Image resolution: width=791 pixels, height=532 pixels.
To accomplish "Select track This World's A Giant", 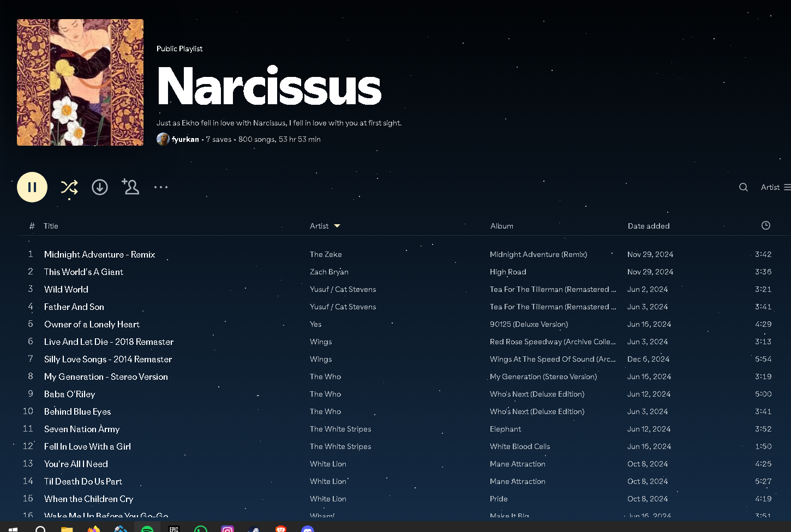I will (x=83, y=272).
